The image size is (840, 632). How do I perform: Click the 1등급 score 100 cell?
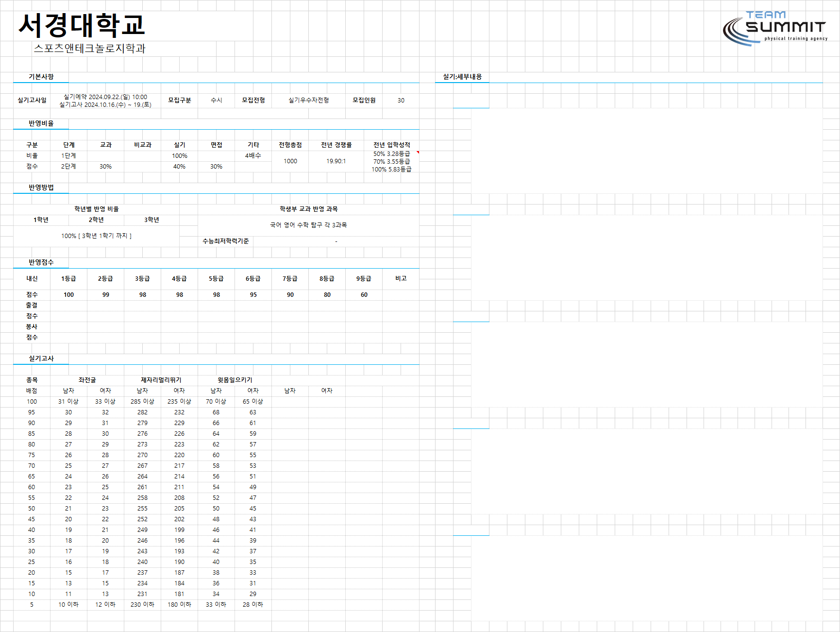[69, 295]
